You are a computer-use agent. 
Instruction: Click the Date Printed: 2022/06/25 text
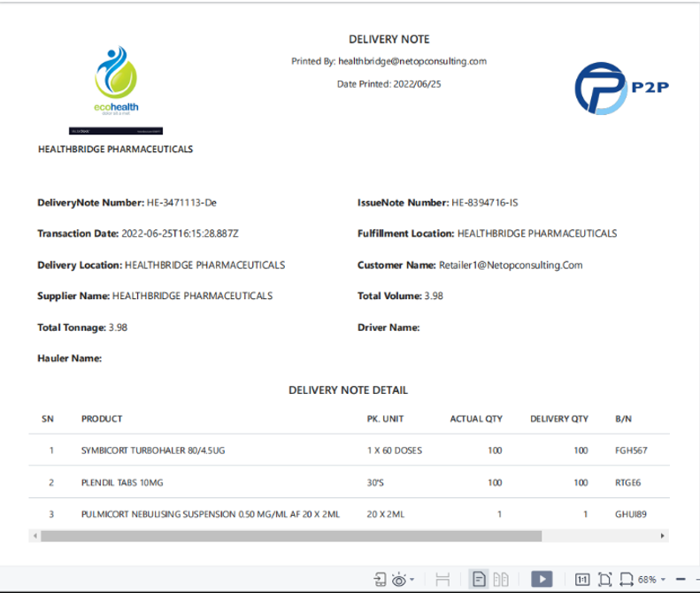(x=388, y=84)
